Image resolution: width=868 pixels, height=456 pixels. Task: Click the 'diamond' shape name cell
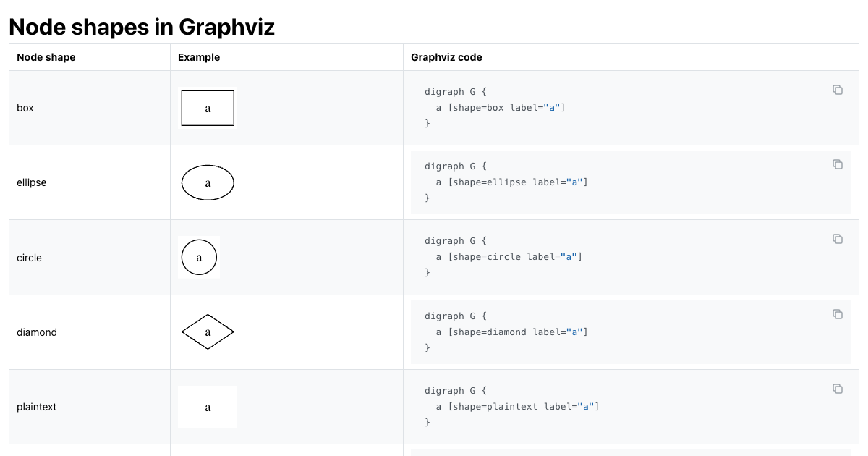coord(37,332)
